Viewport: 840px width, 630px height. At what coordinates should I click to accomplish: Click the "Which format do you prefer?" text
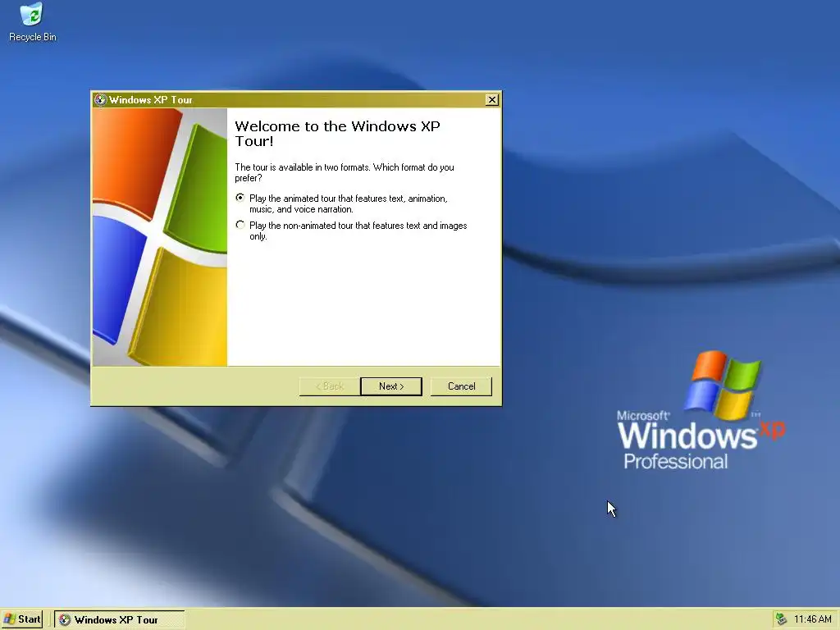[345, 172]
